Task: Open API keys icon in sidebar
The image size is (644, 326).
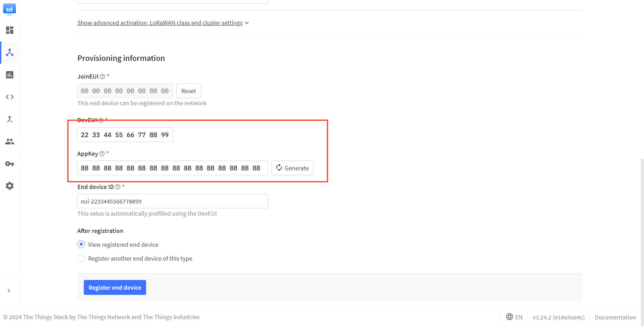Action: point(10,164)
